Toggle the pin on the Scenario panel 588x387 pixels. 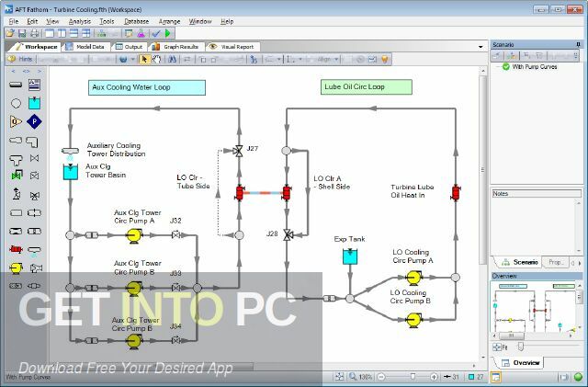pos(578,45)
